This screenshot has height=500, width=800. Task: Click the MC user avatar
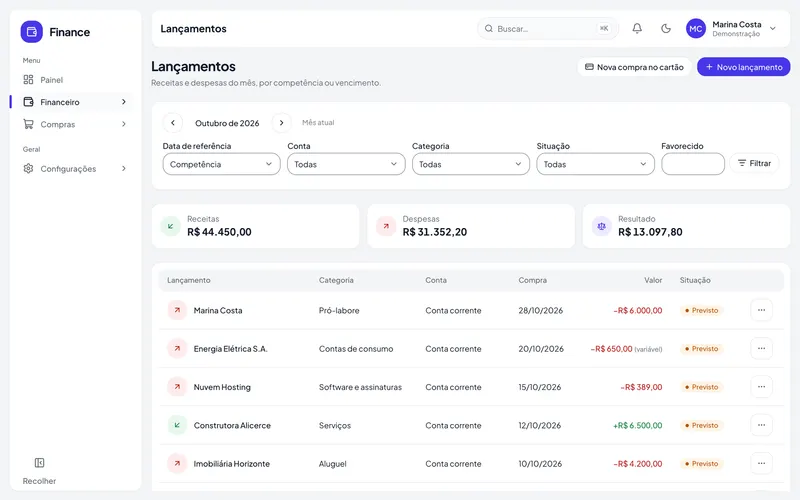click(695, 29)
